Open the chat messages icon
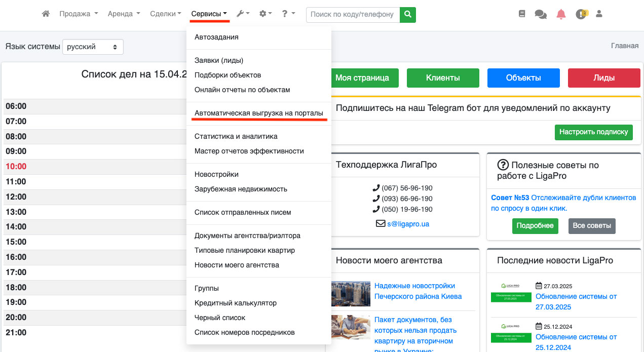Screen dimensions: 644x352 coord(541,14)
